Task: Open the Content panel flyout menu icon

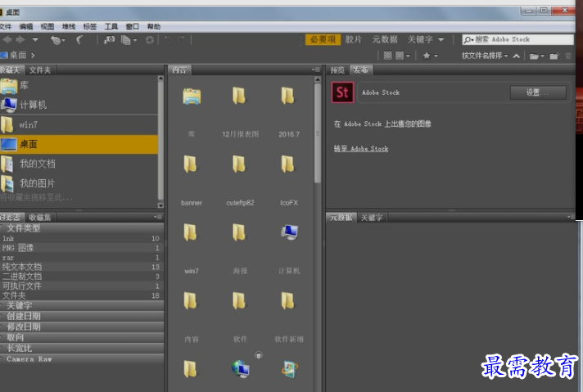Action: 316,70
